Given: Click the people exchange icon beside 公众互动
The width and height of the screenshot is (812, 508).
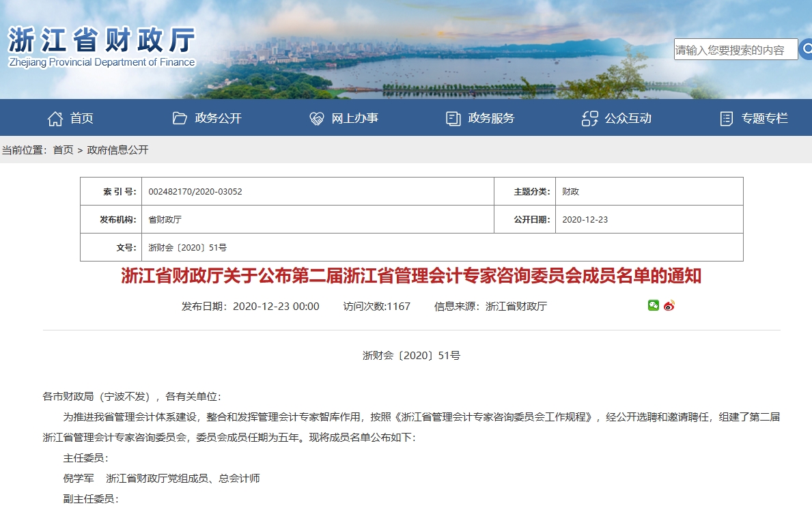Looking at the screenshot, I should click(x=590, y=119).
